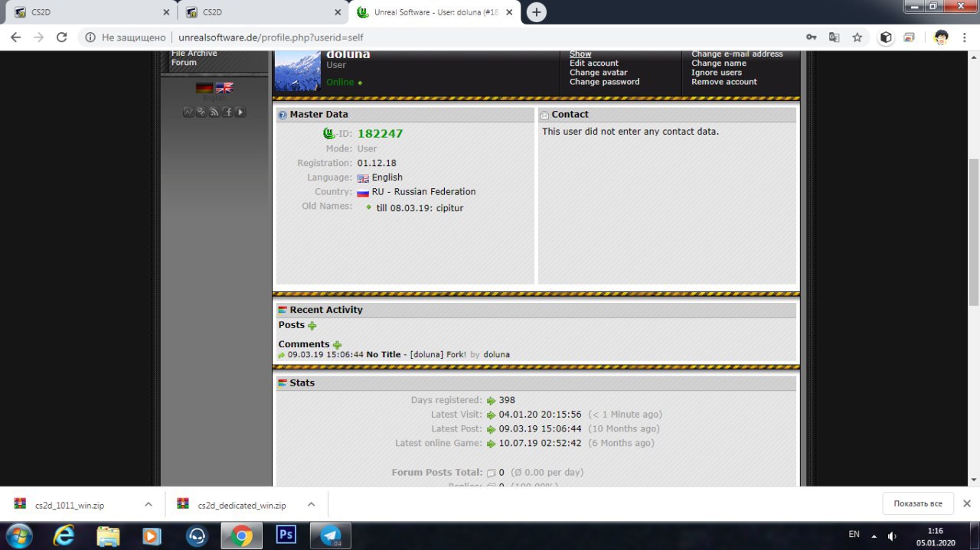The image size is (980, 550).
Task: Click the page vertical scrollbar thumb
Action: pyautogui.click(x=973, y=233)
